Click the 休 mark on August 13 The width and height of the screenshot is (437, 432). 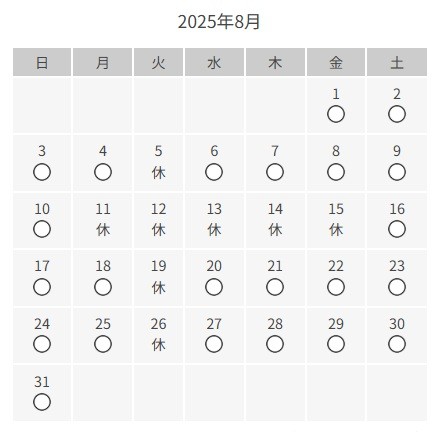tap(214, 230)
